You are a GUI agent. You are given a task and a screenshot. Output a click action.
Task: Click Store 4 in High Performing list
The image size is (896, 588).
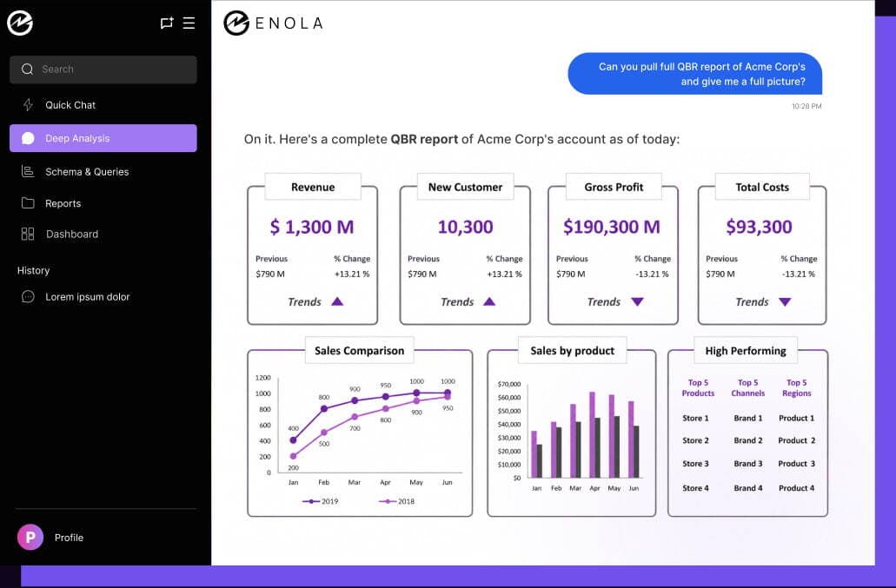[695, 488]
